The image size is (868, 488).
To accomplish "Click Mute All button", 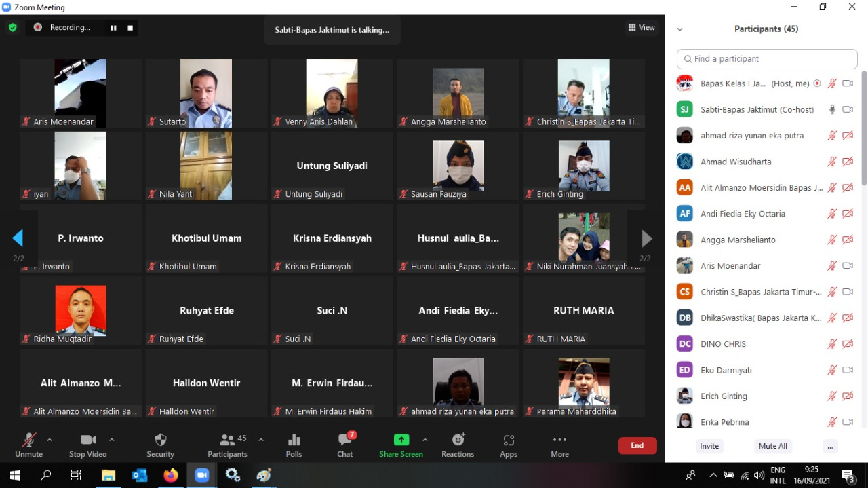I will tap(773, 446).
